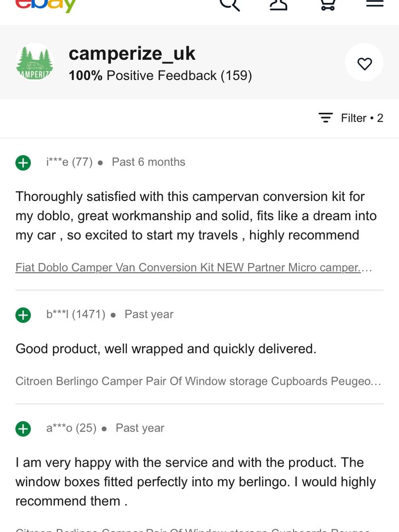
Task: Tap reviewer i***e (77) username
Action: coord(70,162)
